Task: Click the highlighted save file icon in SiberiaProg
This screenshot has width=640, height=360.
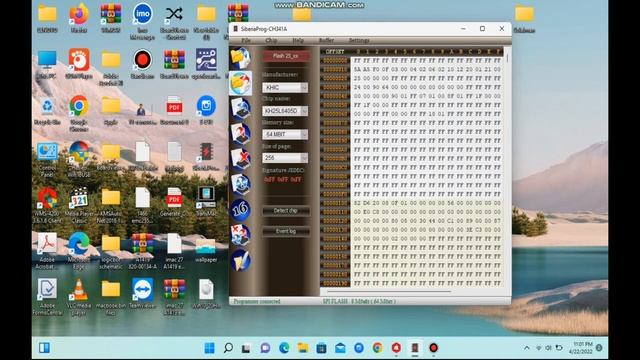Action: click(240, 83)
